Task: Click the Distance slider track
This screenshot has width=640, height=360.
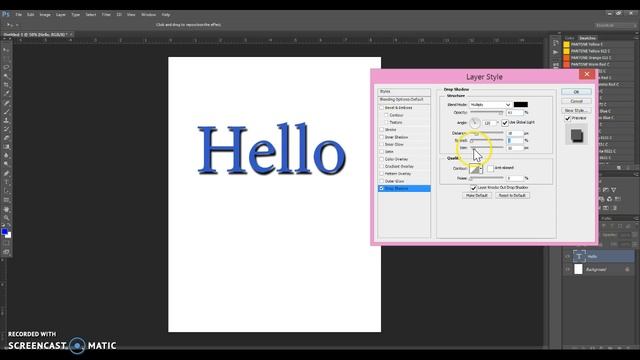Action: point(487,133)
